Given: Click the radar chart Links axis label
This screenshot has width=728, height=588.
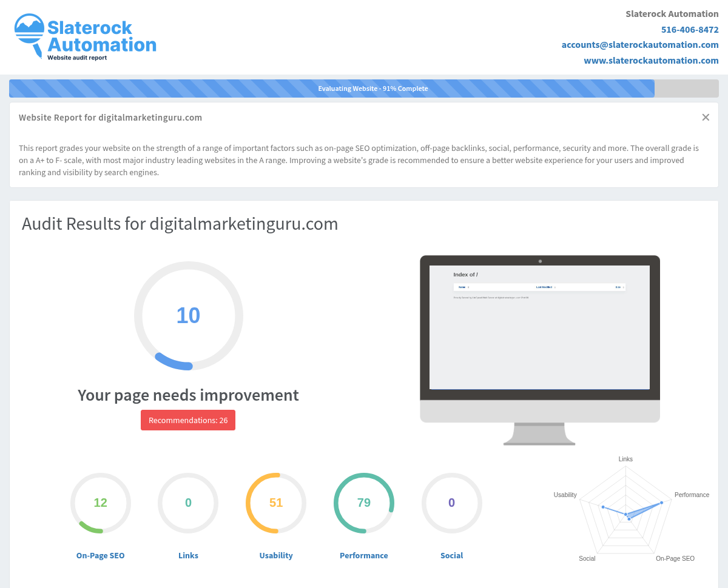Looking at the screenshot, I should point(625,459).
